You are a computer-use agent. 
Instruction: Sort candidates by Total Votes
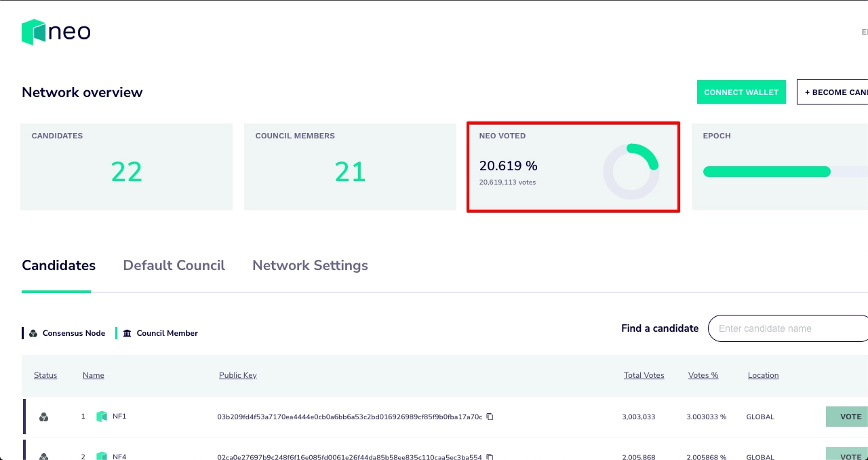tap(644, 375)
